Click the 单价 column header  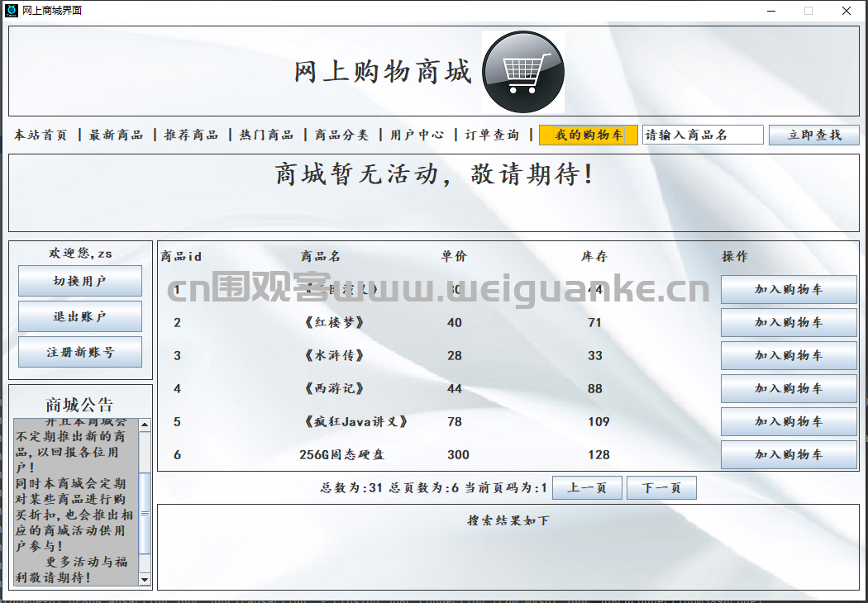tap(455, 257)
